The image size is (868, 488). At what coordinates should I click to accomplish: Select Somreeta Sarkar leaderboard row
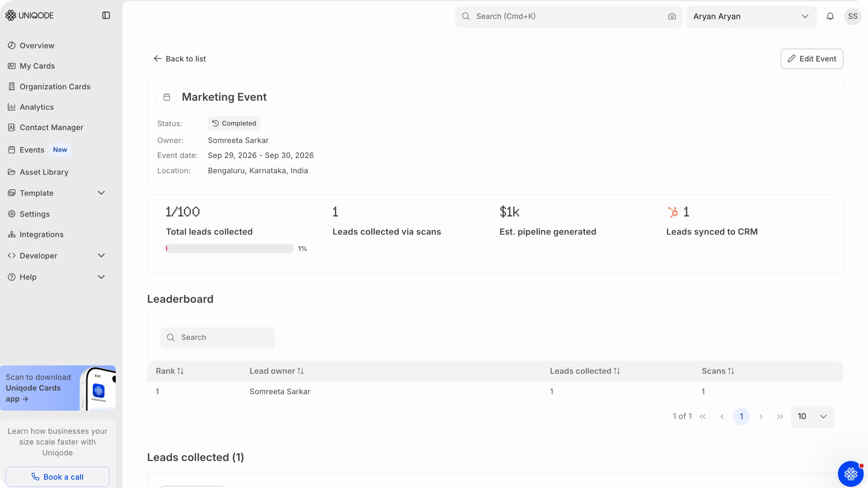[495, 391]
